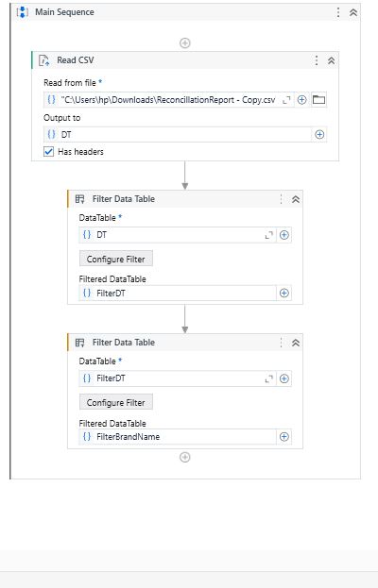This screenshot has height=588, width=378.
Task: Open first Filter Data Table options menu
Action: pyautogui.click(x=282, y=199)
